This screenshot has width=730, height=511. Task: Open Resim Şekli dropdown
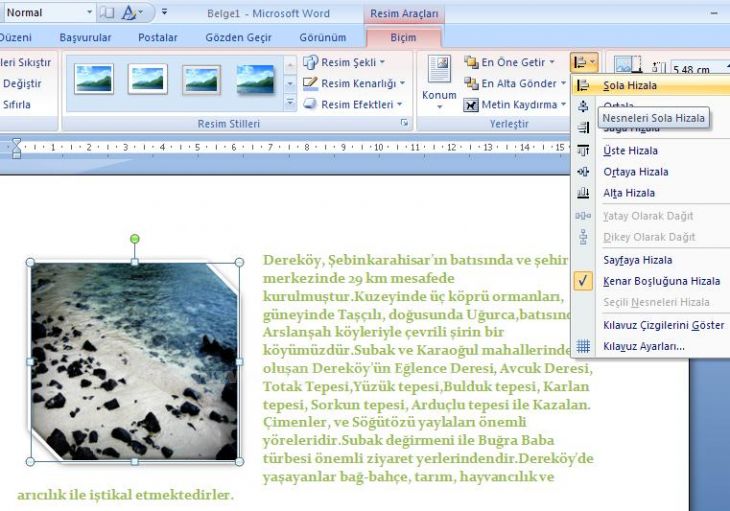coord(345,62)
